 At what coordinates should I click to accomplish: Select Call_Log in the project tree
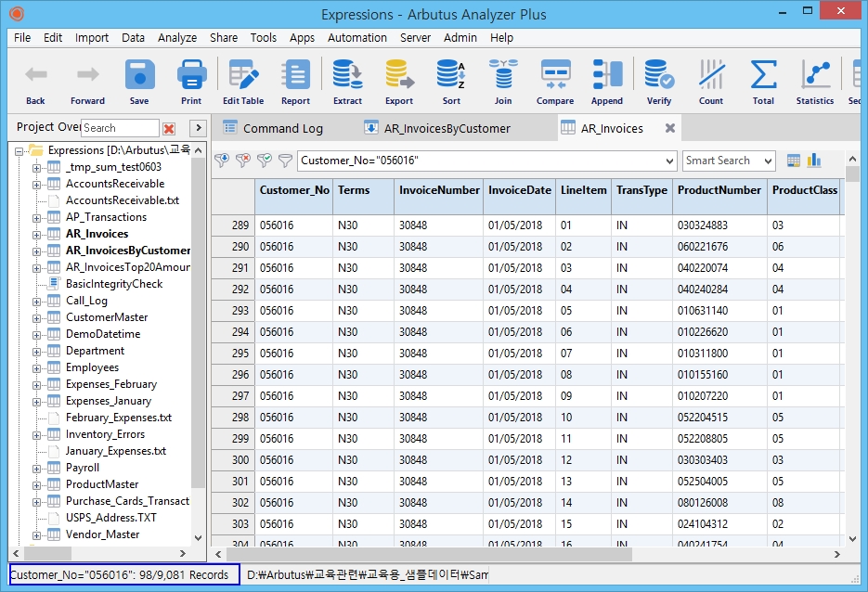87,301
